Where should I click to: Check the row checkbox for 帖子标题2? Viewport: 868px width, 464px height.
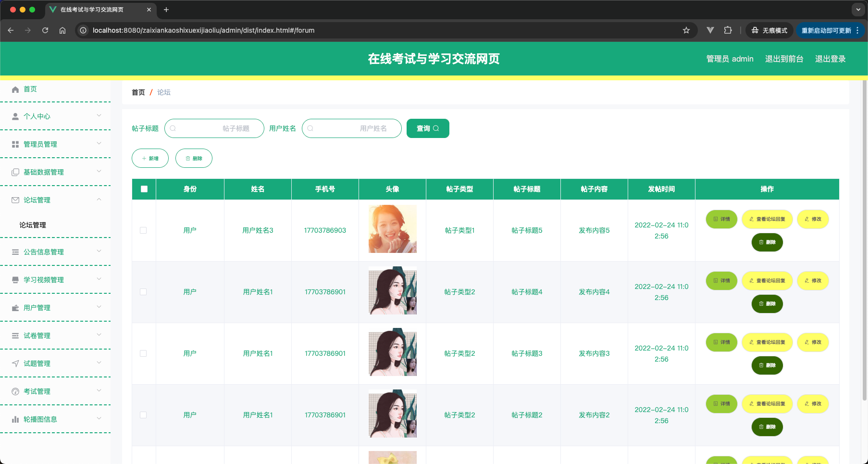(143, 415)
